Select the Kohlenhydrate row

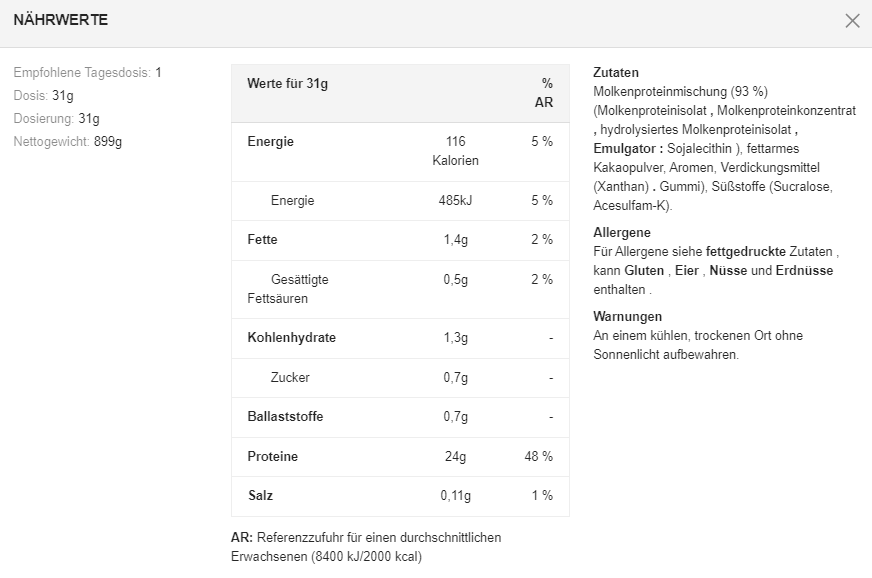(400, 338)
